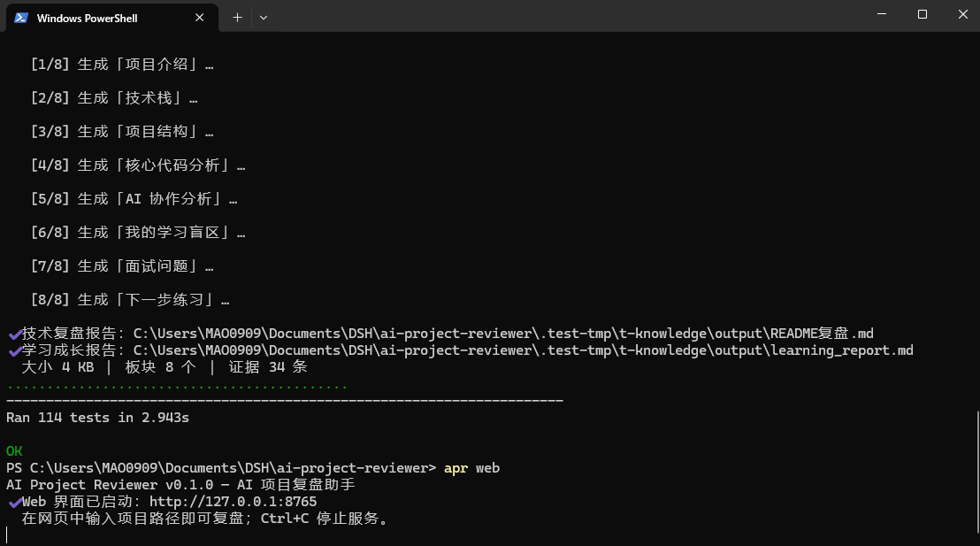Click the checkmark beside Web 界面已启动

15,503
